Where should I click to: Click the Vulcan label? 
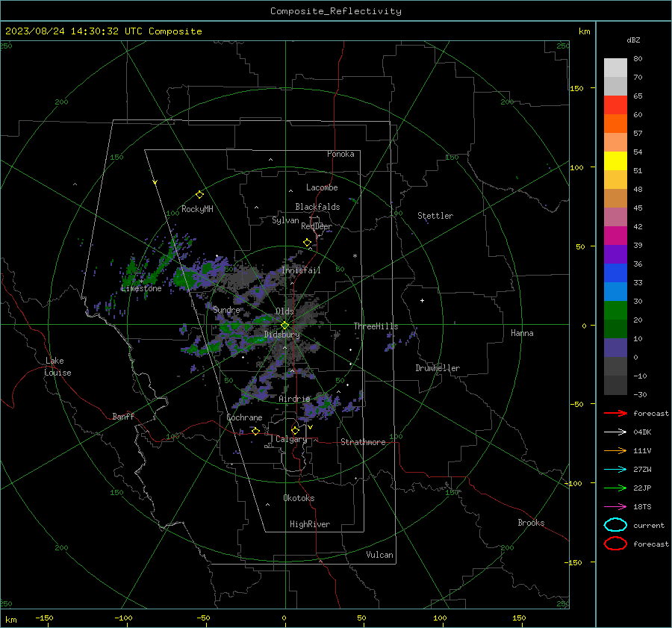[380, 555]
